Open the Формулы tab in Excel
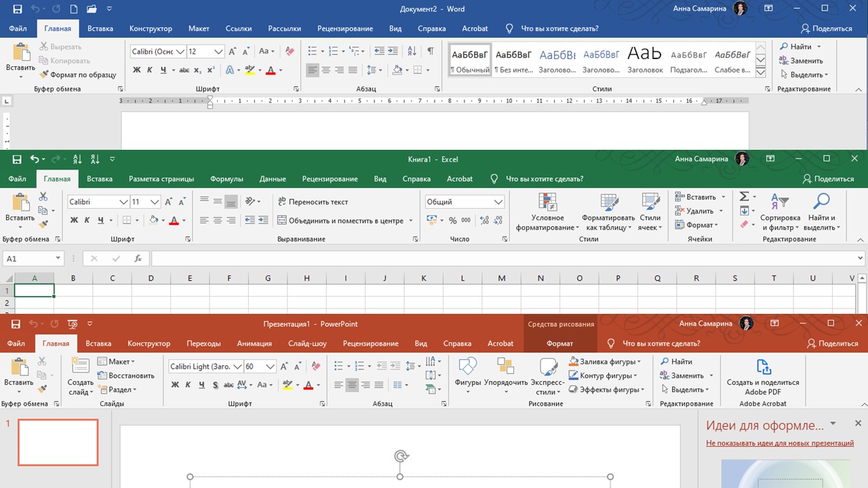 227,178
